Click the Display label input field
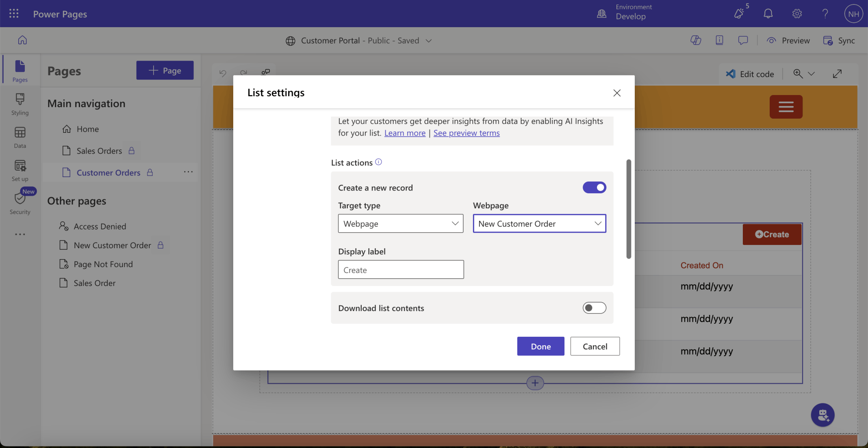 pos(401,270)
